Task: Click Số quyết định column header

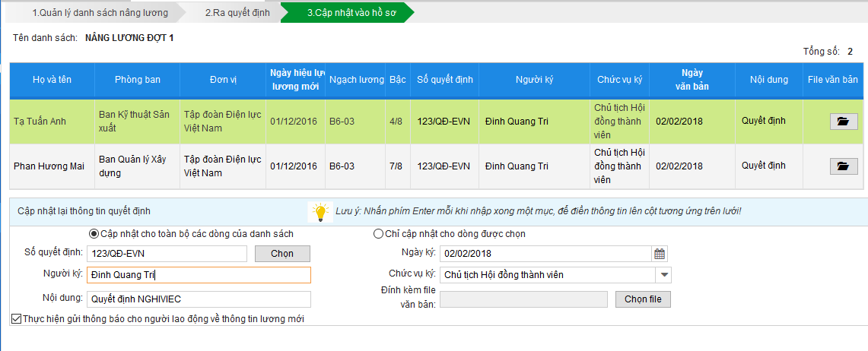Action: 444,80
